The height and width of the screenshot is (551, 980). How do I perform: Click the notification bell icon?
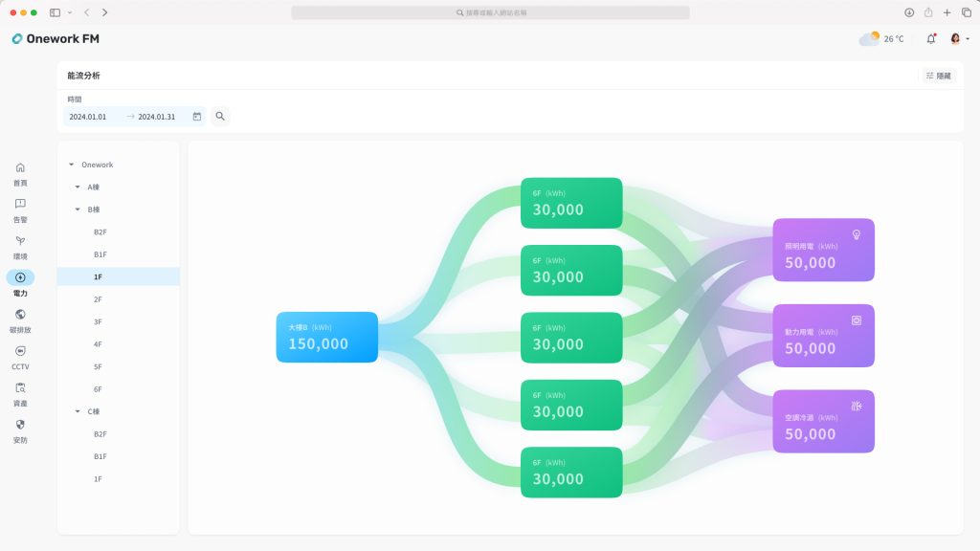coord(931,38)
